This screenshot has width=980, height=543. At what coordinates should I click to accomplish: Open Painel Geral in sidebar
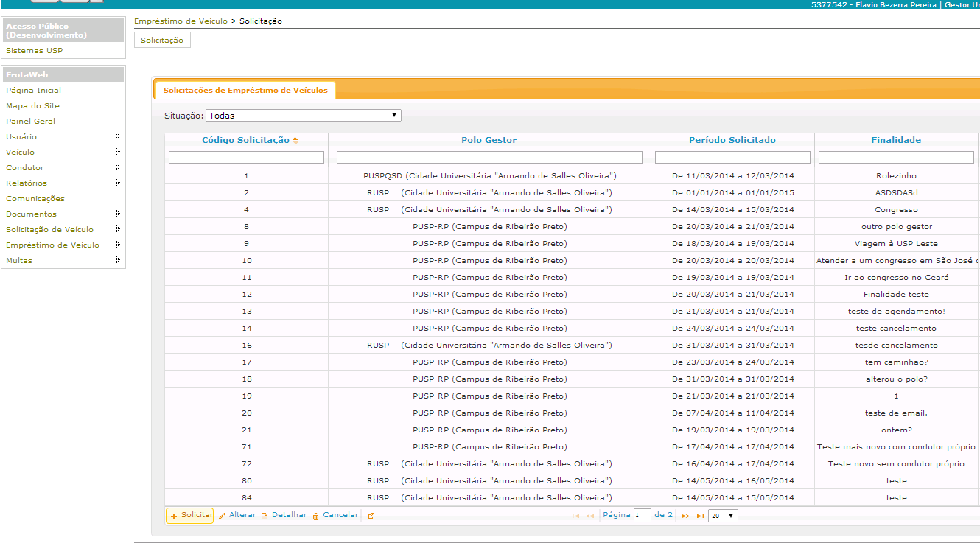coord(30,122)
